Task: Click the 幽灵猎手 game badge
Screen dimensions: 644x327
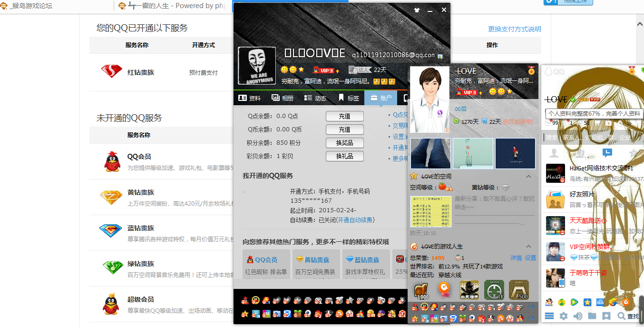Action: [x=469, y=290]
